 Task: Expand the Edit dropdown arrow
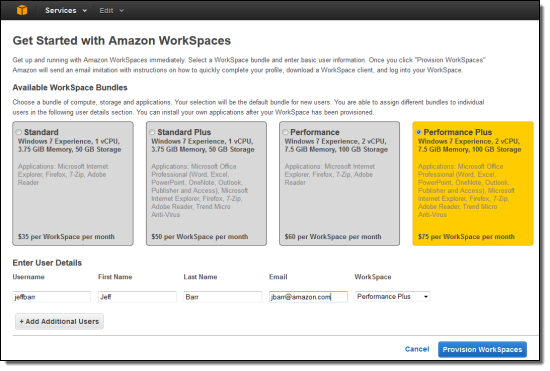pyautogui.click(x=121, y=11)
